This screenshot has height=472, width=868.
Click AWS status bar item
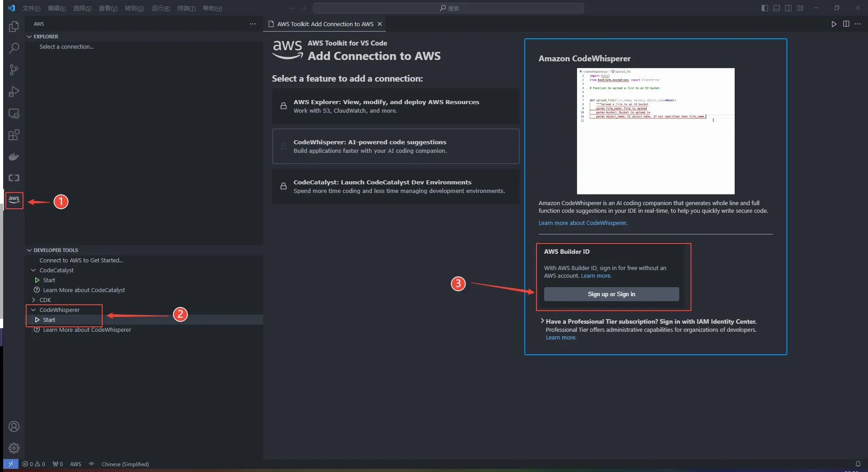[75, 464]
